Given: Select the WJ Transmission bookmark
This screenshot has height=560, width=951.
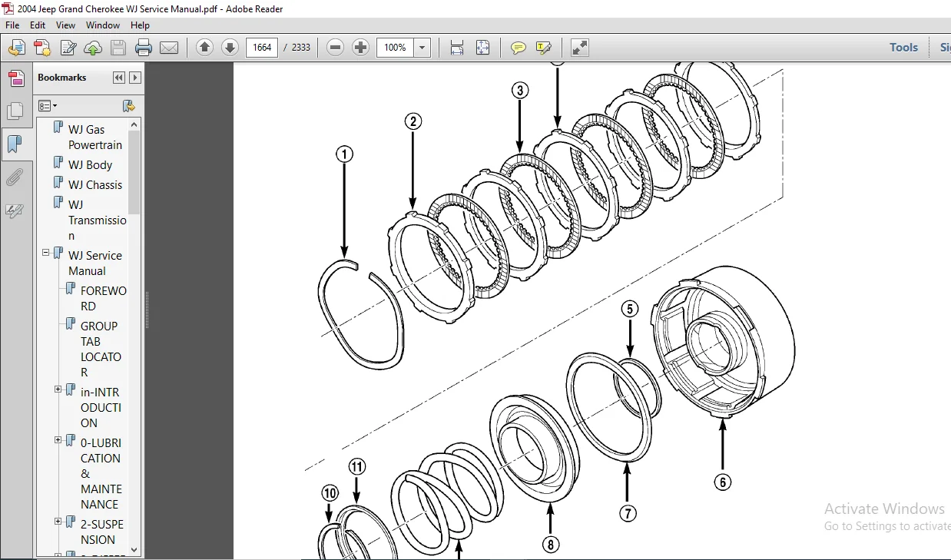Looking at the screenshot, I should click(97, 220).
